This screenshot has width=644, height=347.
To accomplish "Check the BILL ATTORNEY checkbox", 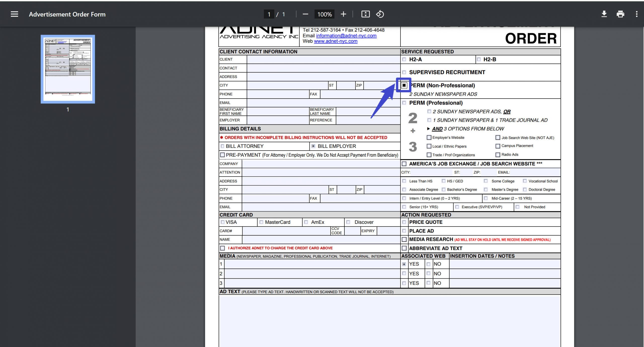I will click(x=222, y=146).
